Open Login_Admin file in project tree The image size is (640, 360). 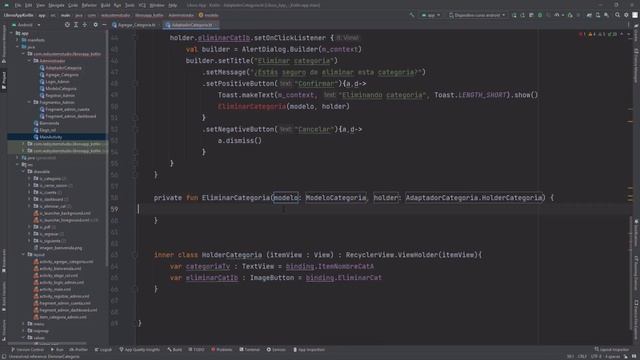click(54, 82)
